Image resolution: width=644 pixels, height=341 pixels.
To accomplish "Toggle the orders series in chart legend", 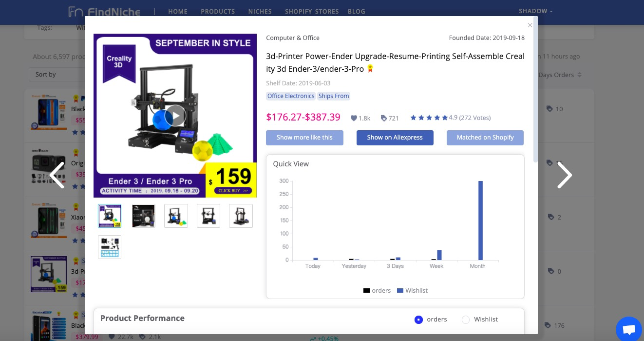I will (x=377, y=290).
